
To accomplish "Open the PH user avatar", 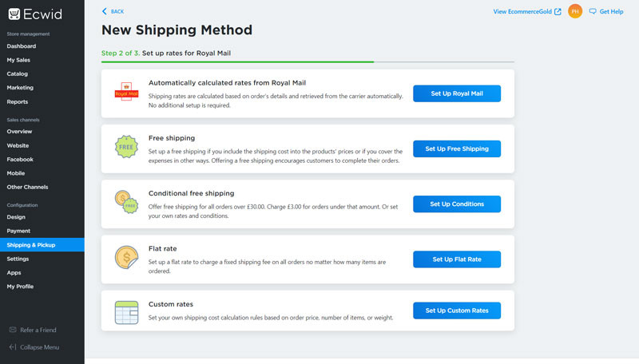I will pyautogui.click(x=575, y=11).
